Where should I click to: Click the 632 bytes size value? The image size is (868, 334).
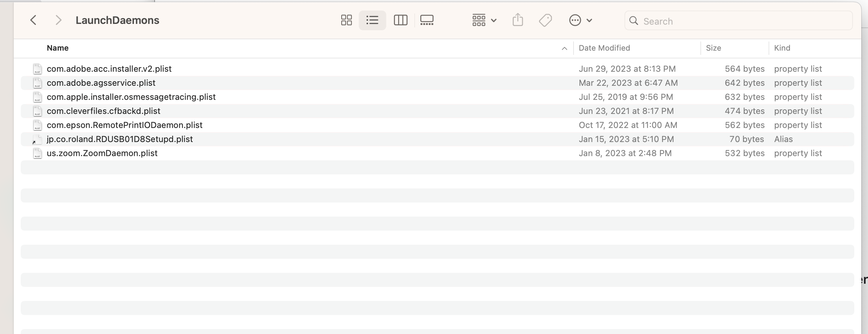745,97
